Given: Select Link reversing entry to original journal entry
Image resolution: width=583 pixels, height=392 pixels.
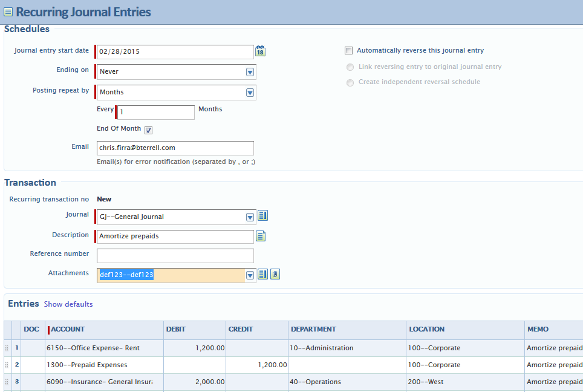Looking at the screenshot, I should pyautogui.click(x=350, y=67).
